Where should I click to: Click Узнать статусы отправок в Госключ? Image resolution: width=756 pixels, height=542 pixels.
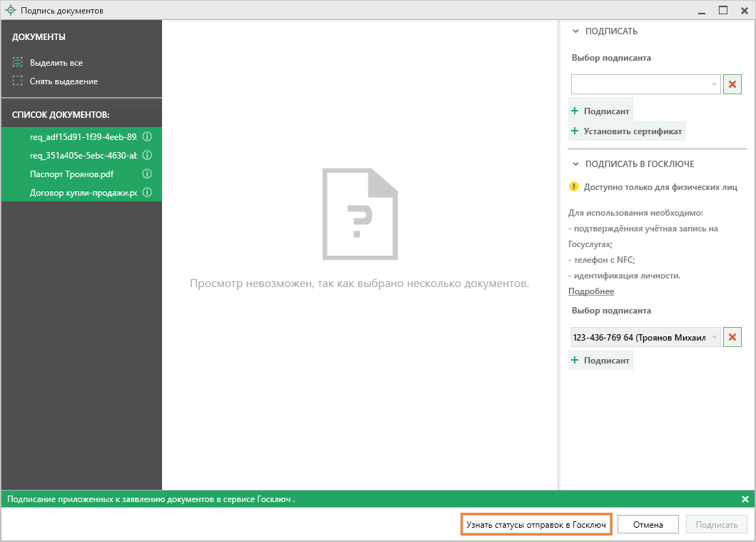[536, 525]
